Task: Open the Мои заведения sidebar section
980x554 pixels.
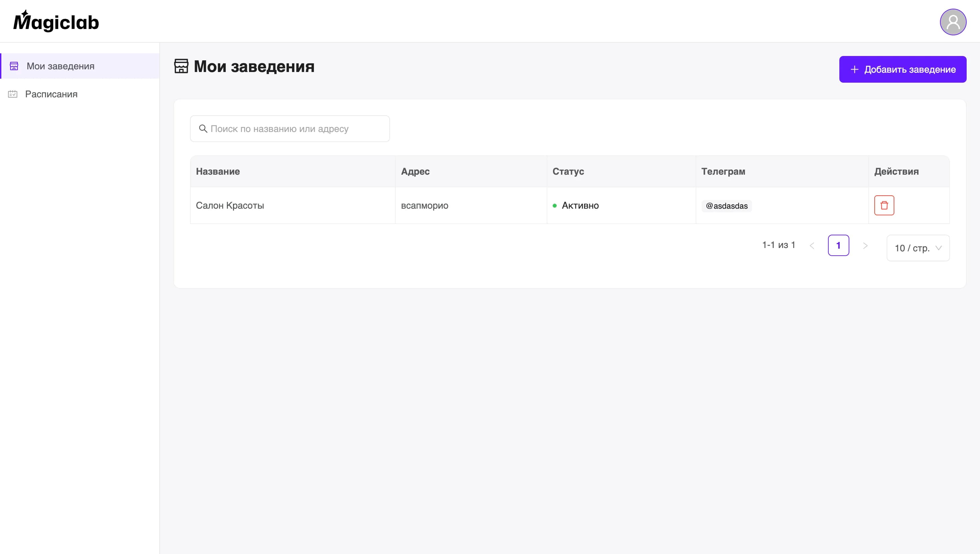Action: (x=60, y=66)
